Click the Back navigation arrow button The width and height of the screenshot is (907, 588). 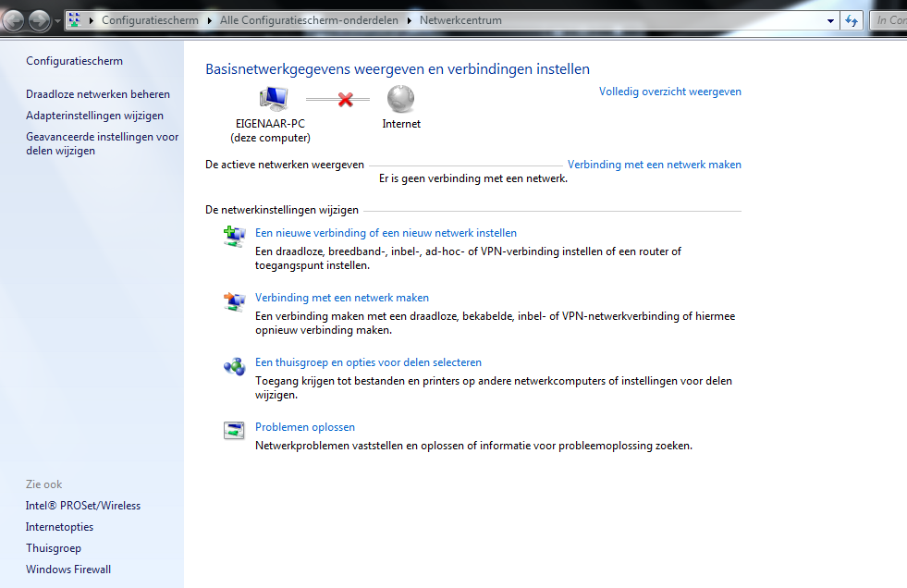[13, 21]
